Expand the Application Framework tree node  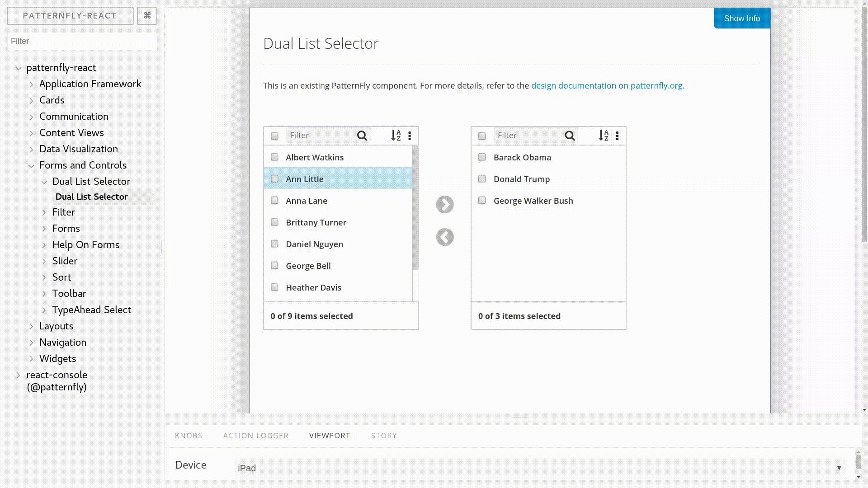point(32,84)
